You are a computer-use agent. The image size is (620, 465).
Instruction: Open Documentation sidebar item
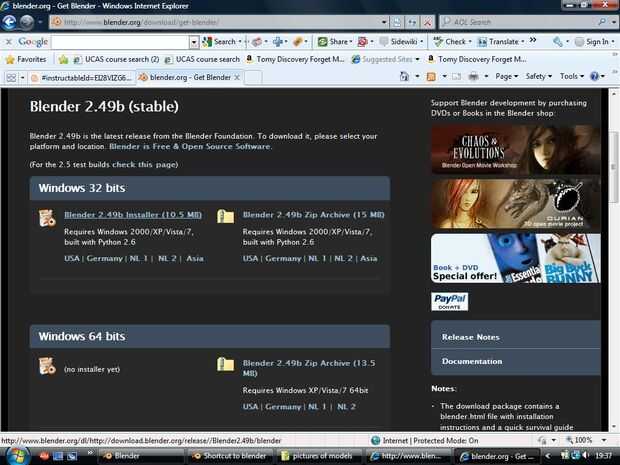click(x=516, y=361)
